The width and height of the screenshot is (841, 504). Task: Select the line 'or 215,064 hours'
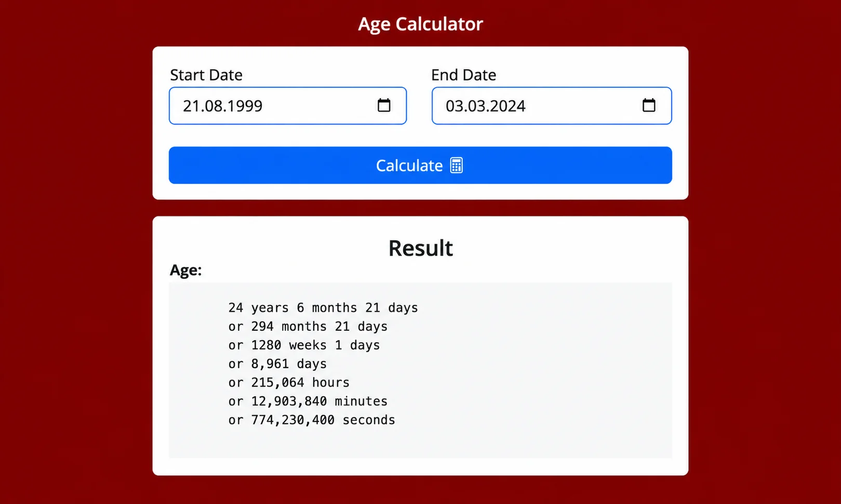click(289, 383)
